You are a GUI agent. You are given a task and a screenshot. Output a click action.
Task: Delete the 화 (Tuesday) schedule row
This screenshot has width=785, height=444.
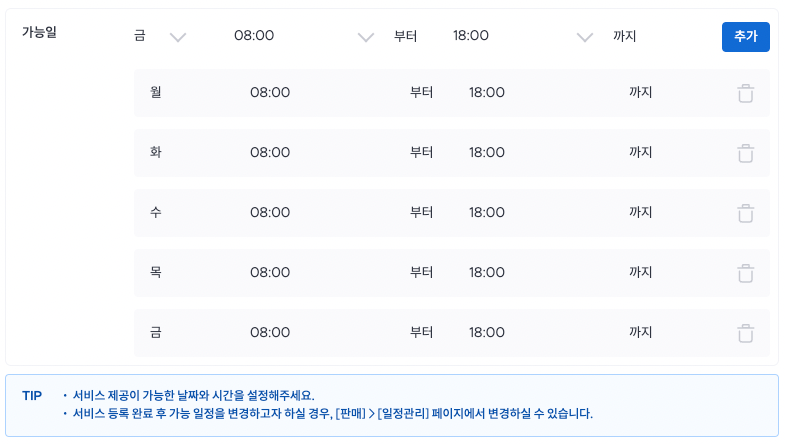coord(745,153)
